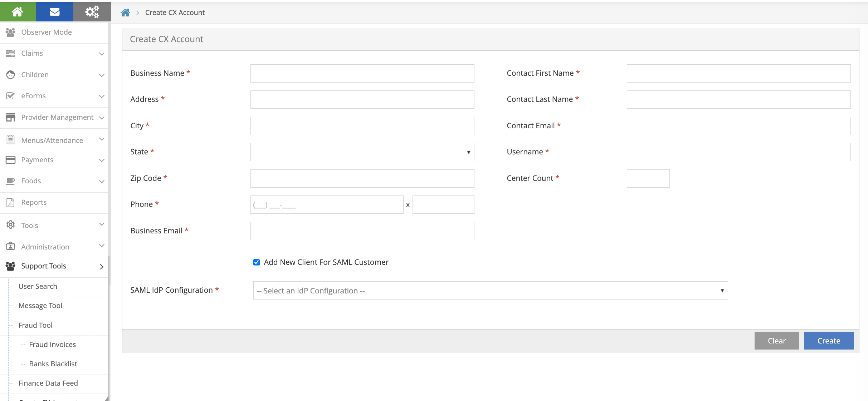Select the Foods cup icon
This screenshot has height=401, width=868.
10,181
